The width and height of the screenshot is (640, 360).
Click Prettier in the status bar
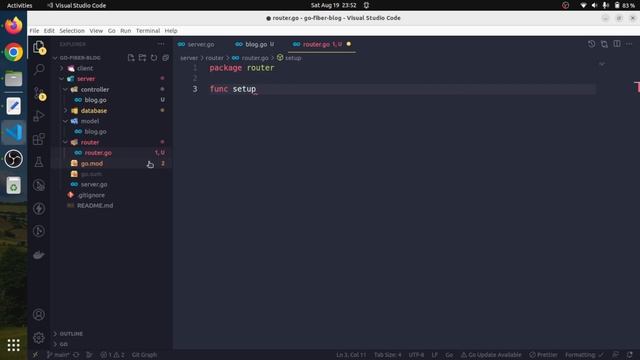tap(543, 355)
